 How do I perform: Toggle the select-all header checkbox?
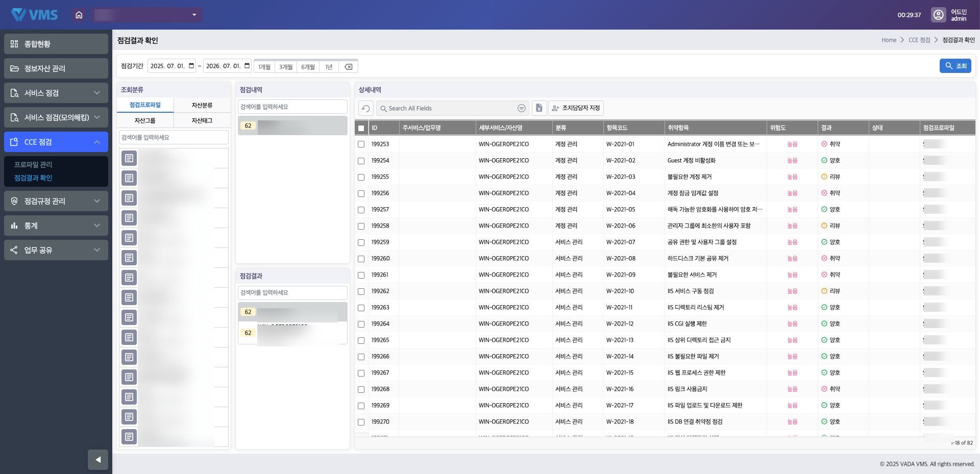pyautogui.click(x=361, y=128)
